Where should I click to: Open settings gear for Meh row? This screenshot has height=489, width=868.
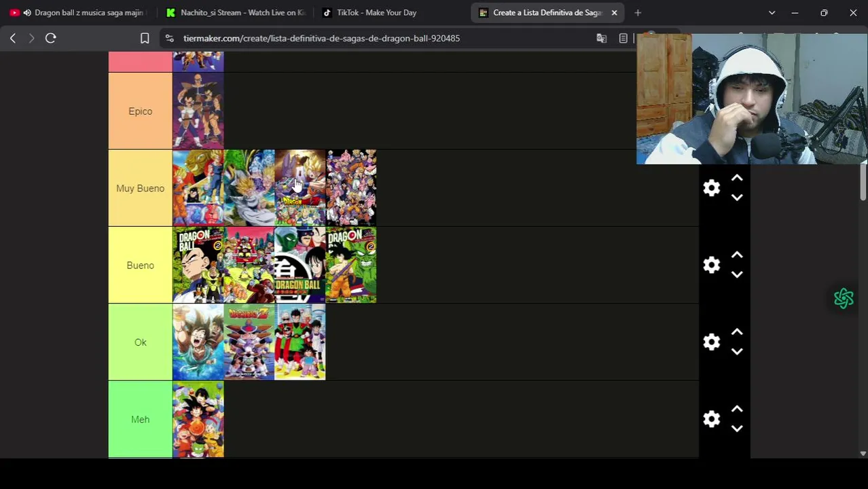[711, 419]
